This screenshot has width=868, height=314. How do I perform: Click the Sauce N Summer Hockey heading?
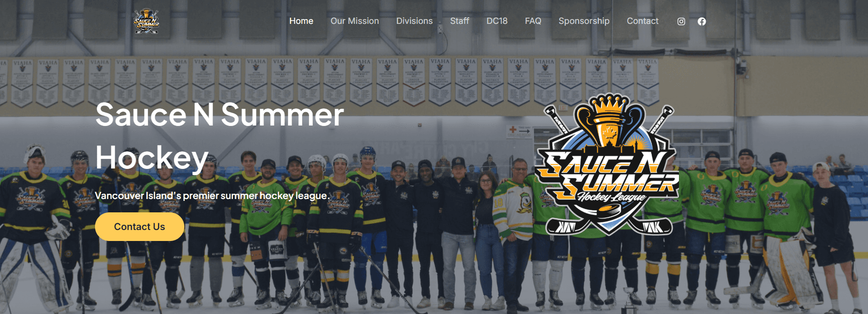[x=220, y=136]
